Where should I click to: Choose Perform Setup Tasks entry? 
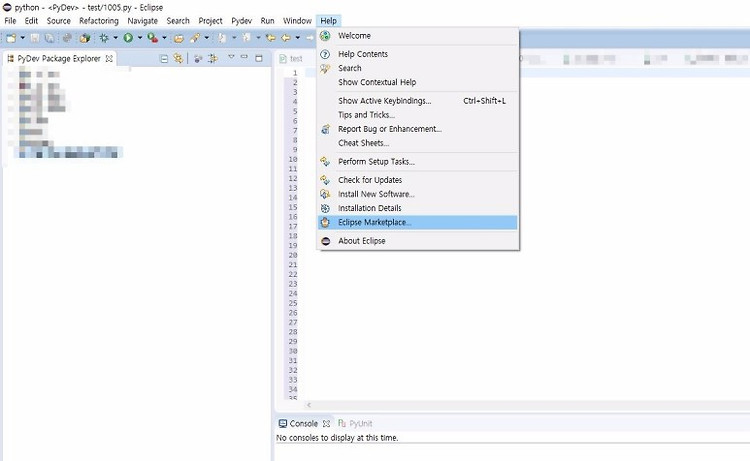point(418,162)
